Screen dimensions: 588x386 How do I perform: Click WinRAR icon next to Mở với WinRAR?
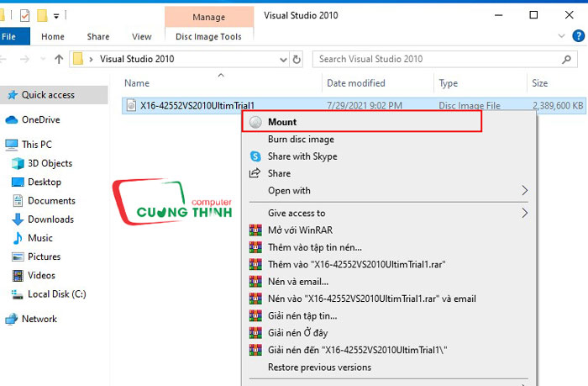tap(255, 230)
